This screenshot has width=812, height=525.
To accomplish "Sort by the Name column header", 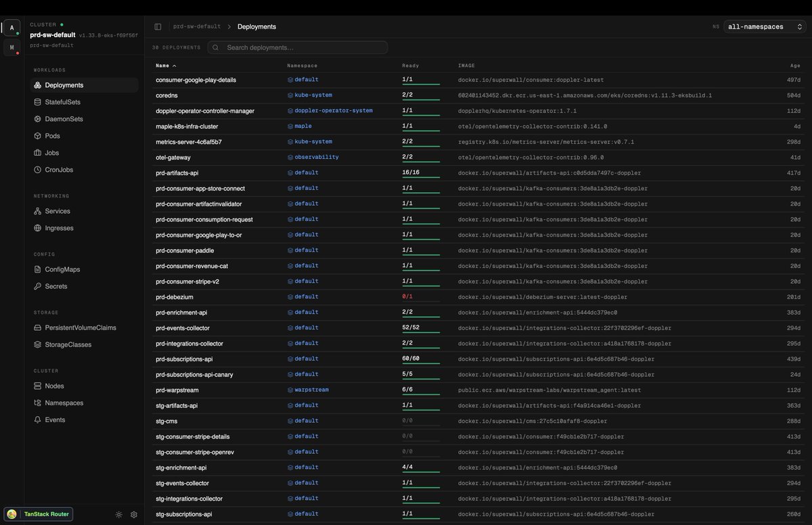I will (166, 66).
